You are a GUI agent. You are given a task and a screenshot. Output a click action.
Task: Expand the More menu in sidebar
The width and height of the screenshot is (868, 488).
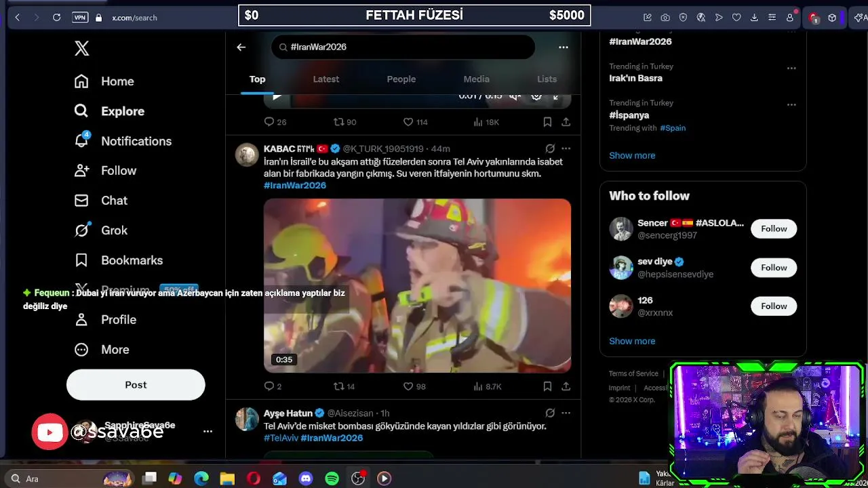point(102,350)
